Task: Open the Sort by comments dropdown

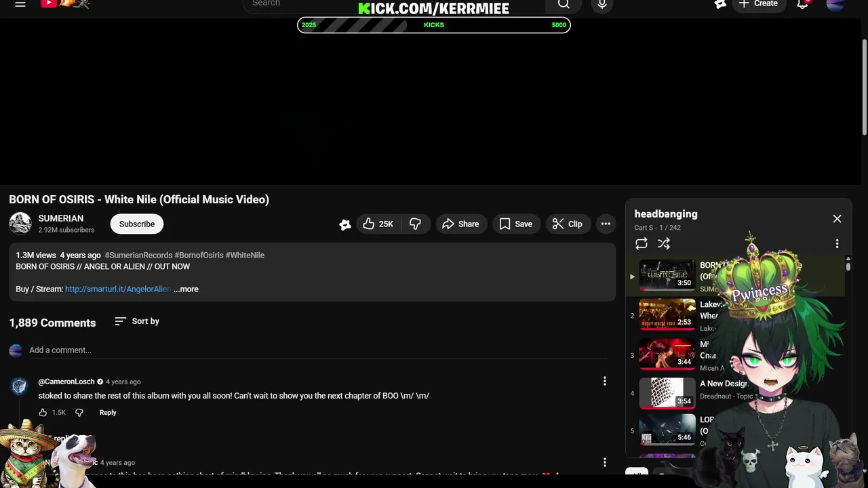Action: [137, 321]
